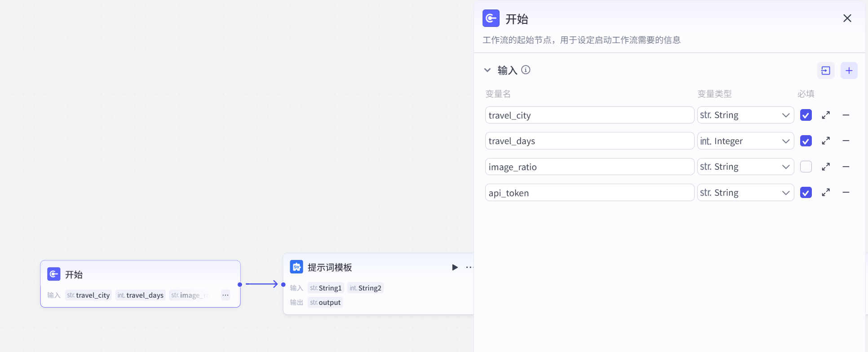The width and height of the screenshot is (868, 352).
Task: Click the import variables icon button
Action: [826, 70]
